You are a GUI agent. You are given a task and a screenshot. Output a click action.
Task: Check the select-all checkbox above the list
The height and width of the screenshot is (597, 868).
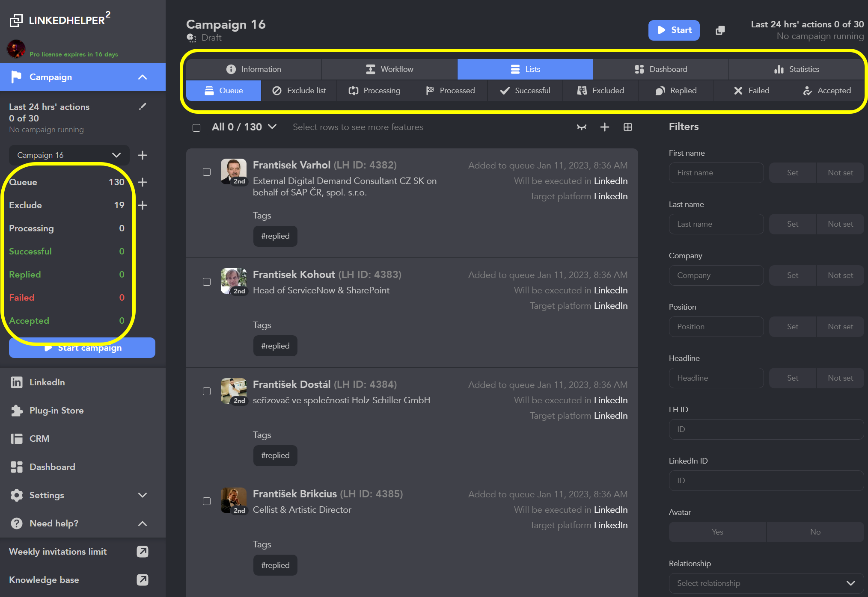click(196, 127)
